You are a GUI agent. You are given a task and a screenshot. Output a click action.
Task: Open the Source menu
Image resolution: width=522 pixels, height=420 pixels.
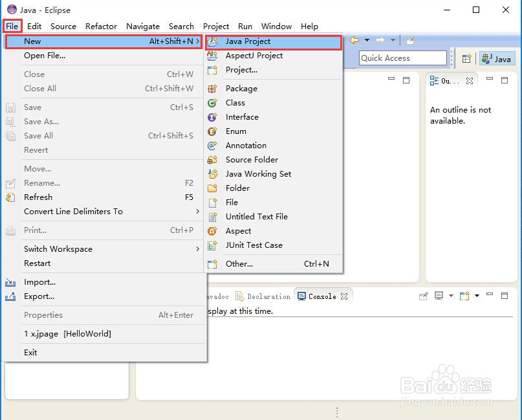(x=63, y=27)
